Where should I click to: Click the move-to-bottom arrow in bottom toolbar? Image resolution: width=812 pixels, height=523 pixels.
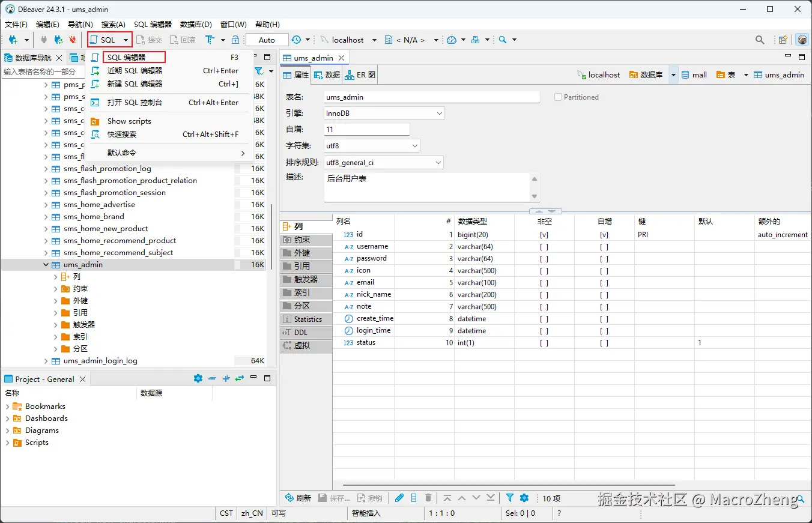click(x=491, y=498)
